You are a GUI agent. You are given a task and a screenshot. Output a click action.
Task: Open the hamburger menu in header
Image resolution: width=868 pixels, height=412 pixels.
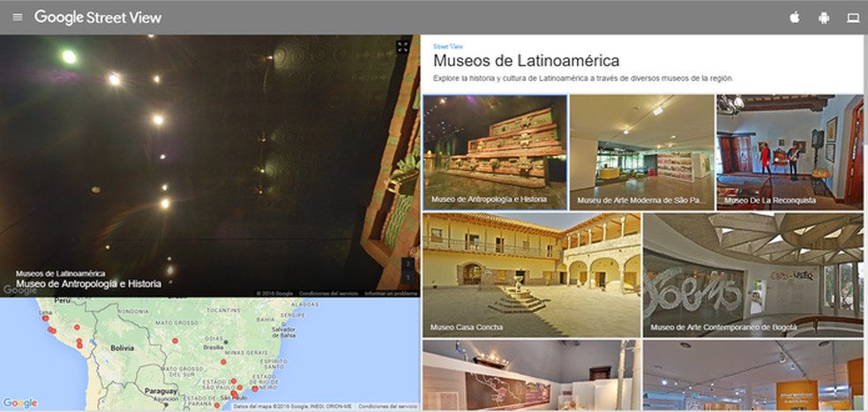18,17
